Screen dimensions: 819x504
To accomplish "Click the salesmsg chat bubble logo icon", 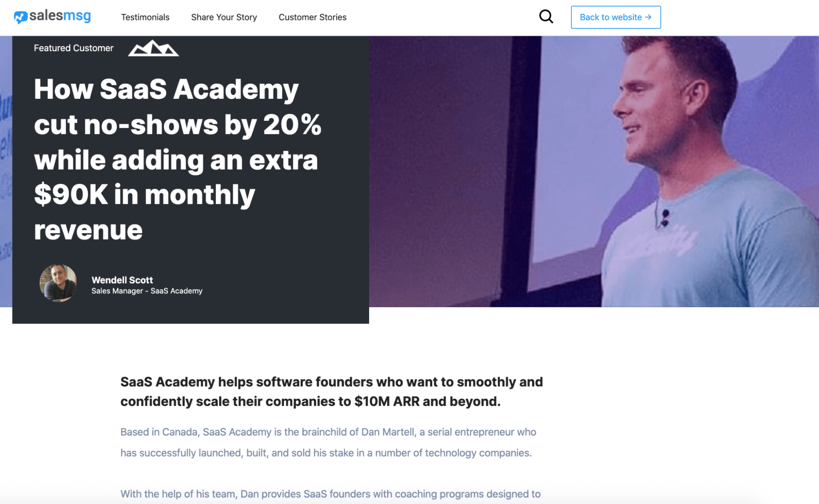I will tap(20, 17).
